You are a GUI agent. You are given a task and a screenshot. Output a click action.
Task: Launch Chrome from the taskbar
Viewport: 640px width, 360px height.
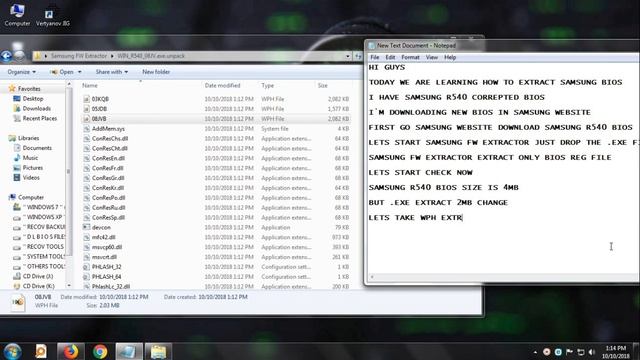[100, 351]
